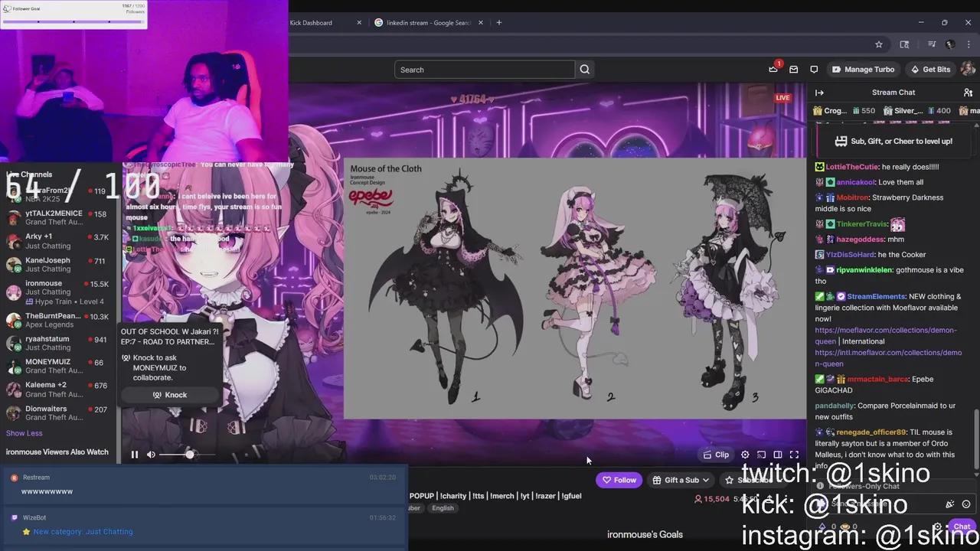Follow ironmouse channel
Viewport: 980px width, 551px height.
(619, 480)
